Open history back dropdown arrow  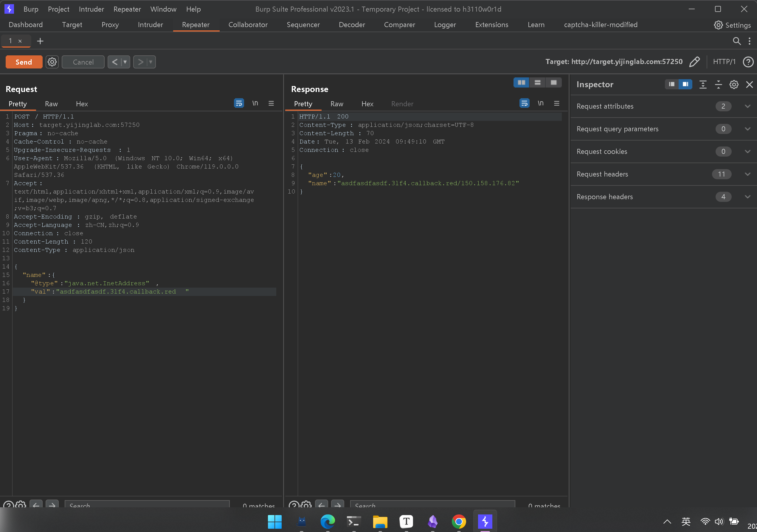pos(125,62)
